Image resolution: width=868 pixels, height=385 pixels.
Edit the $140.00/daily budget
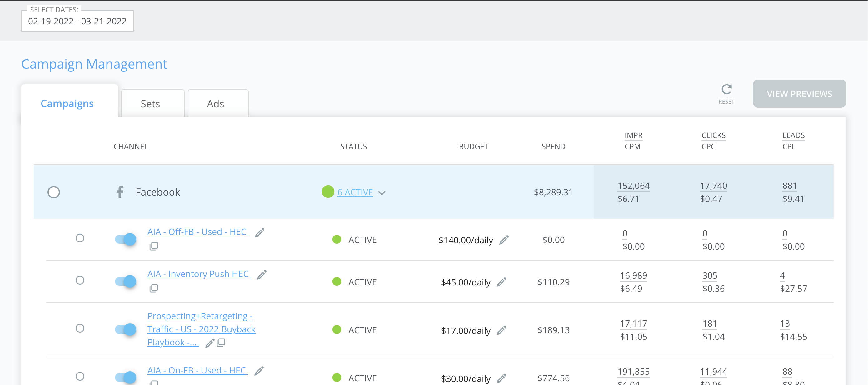(x=503, y=240)
